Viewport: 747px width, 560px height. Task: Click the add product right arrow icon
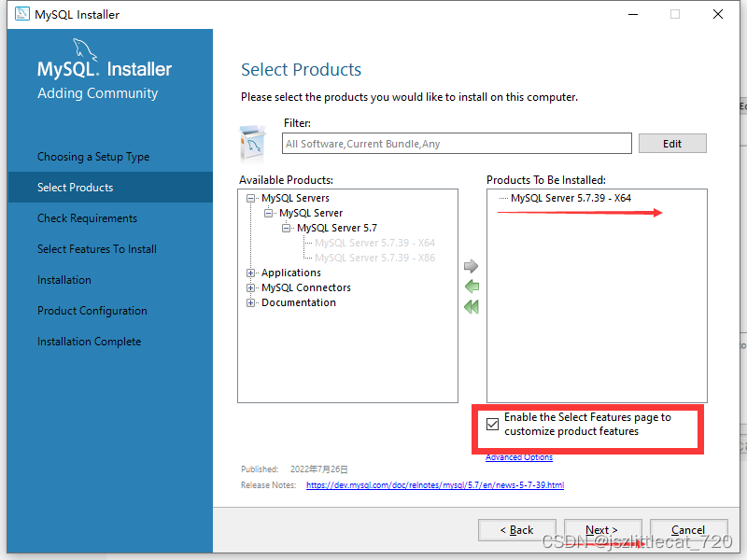pos(471,266)
